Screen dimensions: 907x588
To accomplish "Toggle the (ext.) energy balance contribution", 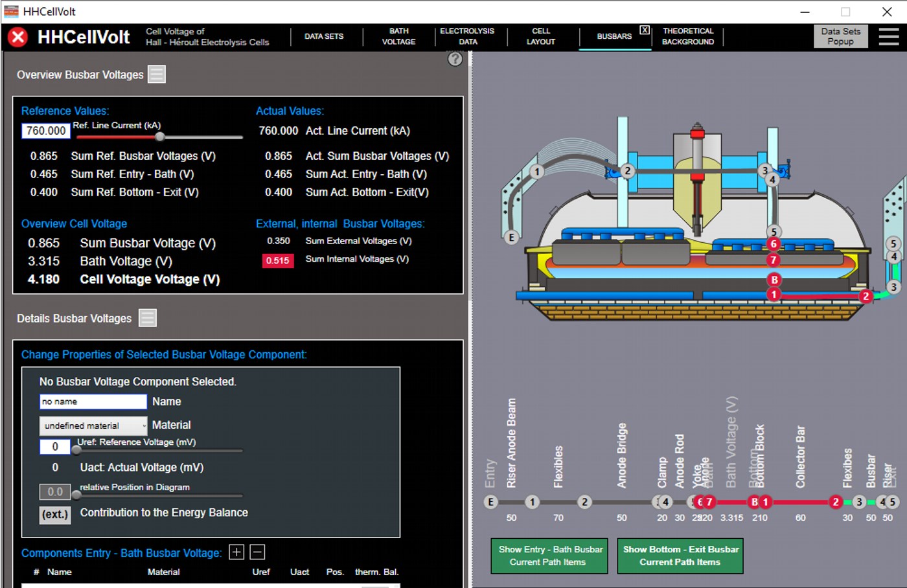I will click(x=54, y=514).
